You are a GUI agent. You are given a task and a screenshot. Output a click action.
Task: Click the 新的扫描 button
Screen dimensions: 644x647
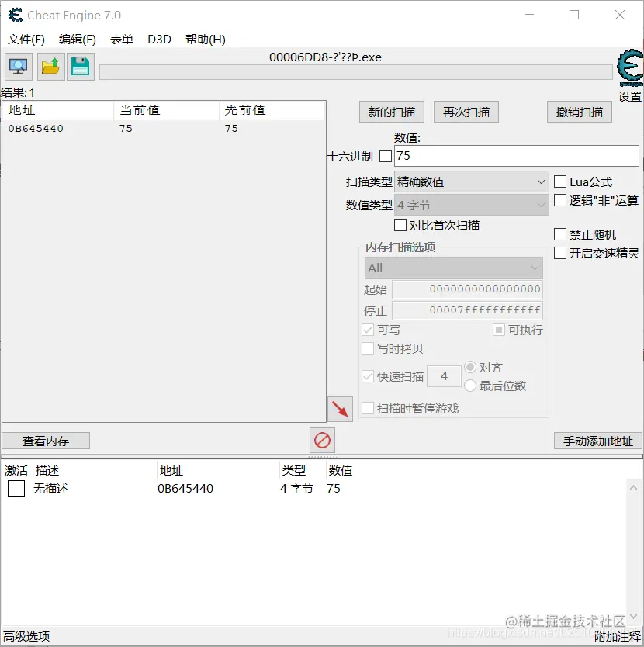click(x=391, y=111)
